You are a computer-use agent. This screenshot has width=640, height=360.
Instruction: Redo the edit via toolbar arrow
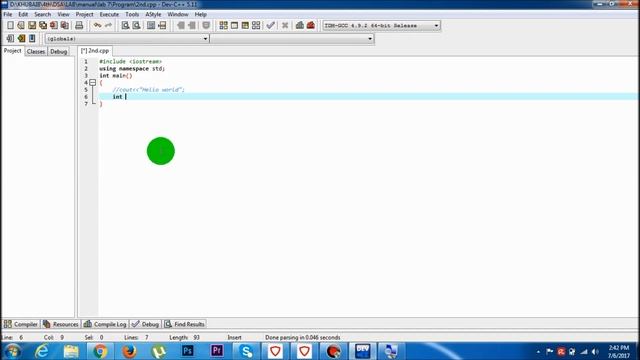[108, 25]
